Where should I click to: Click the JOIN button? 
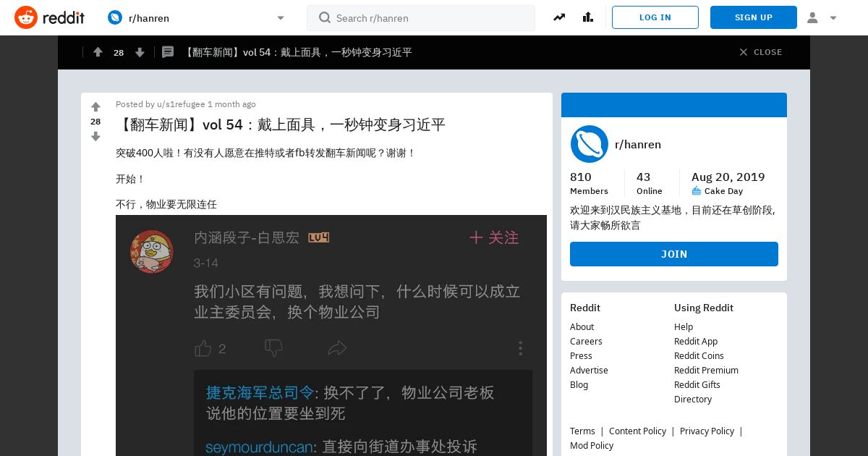pyautogui.click(x=674, y=254)
